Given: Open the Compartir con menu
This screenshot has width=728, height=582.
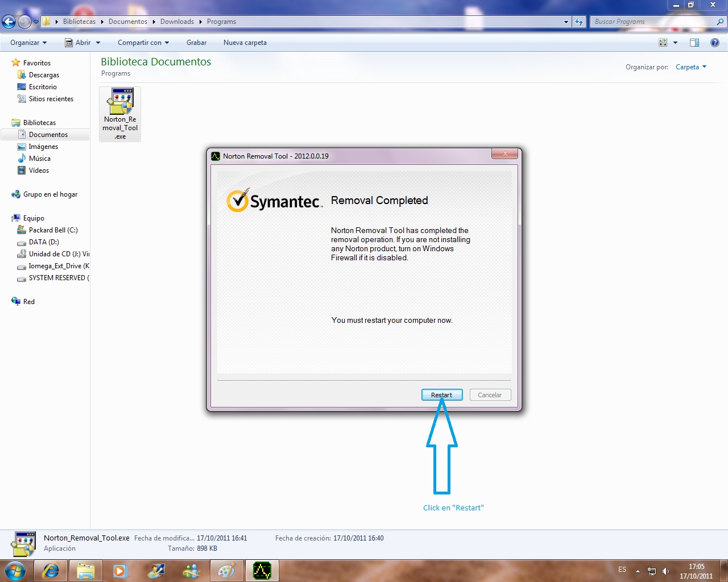Looking at the screenshot, I should (x=143, y=43).
